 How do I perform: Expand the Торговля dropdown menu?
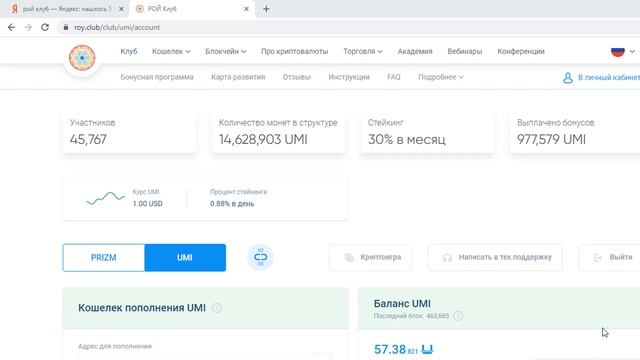click(x=362, y=51)
